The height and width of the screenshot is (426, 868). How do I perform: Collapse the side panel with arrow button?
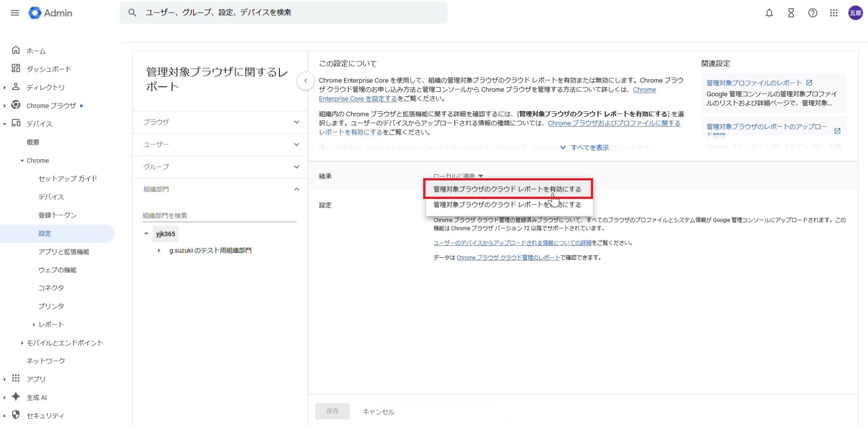coord(306,81)
